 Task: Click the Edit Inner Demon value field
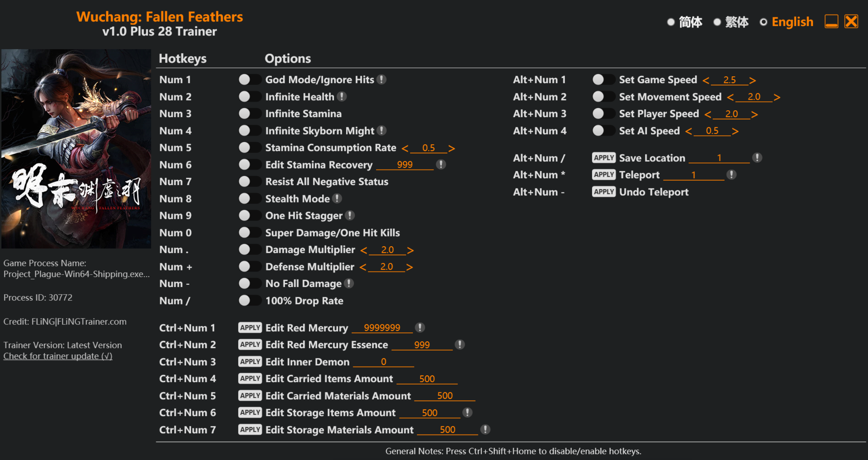(x=383, y=362)
